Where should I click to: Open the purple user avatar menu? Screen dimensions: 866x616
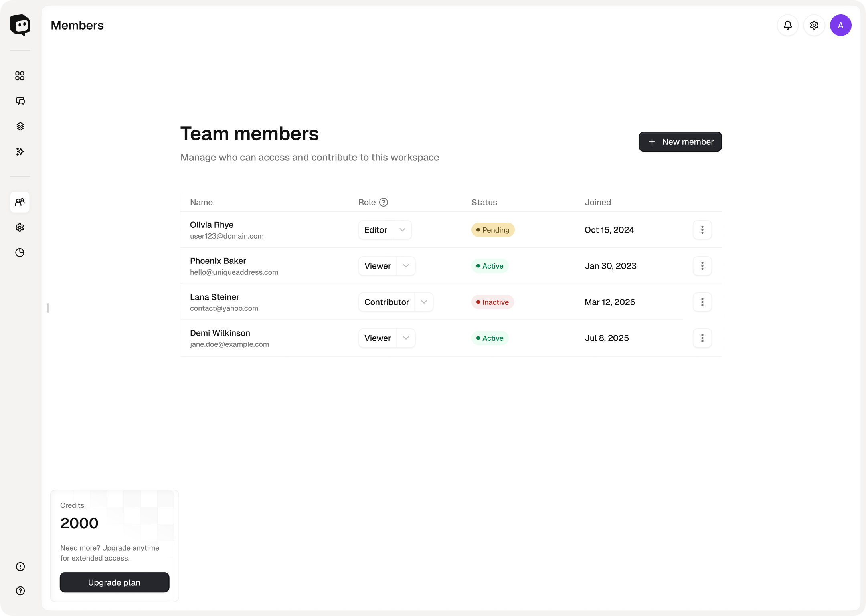click(x=841, y=25)
